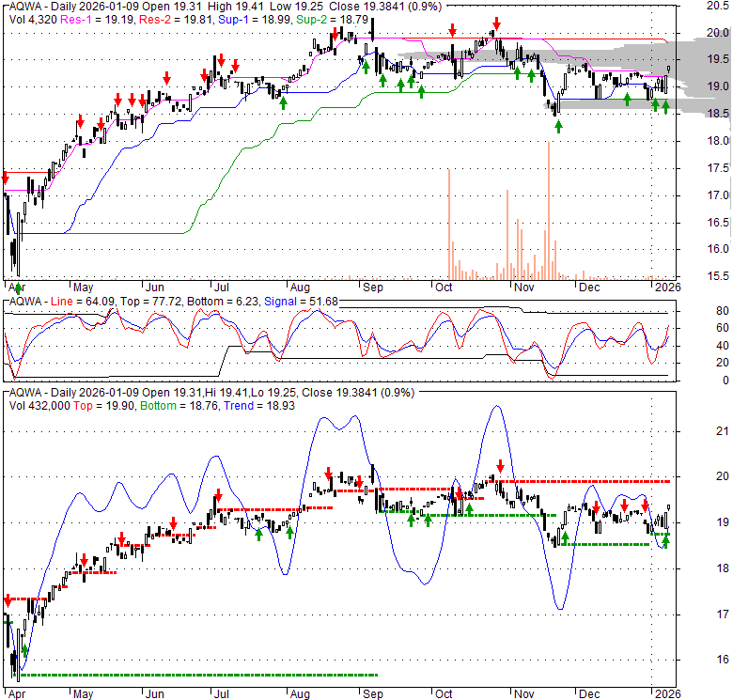Click the 16 price label on bottom chart axis
The image size is (733, 700).
click(x=723, y=660)
